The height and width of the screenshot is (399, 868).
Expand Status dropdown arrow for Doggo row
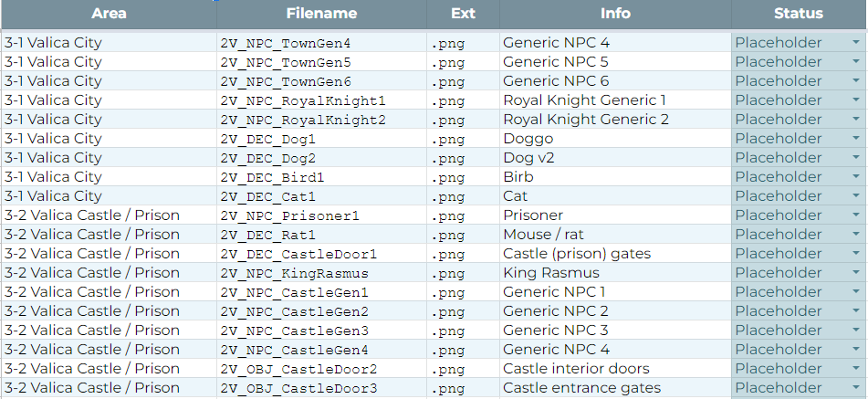pos(855,139)
